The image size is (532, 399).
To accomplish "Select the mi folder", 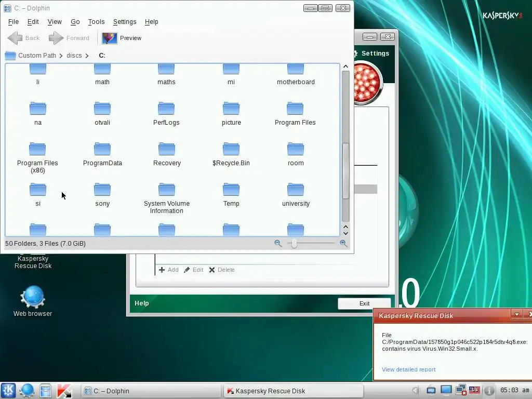I will [x=231, y=75].
